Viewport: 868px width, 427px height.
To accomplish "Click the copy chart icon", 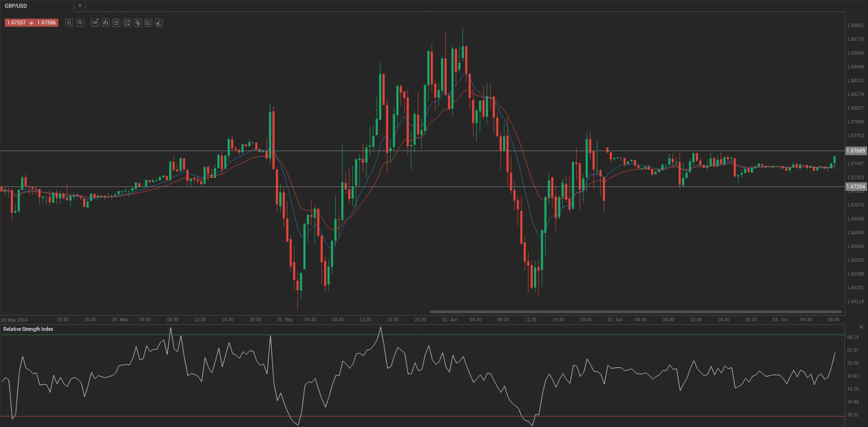I will coord(138,23).
